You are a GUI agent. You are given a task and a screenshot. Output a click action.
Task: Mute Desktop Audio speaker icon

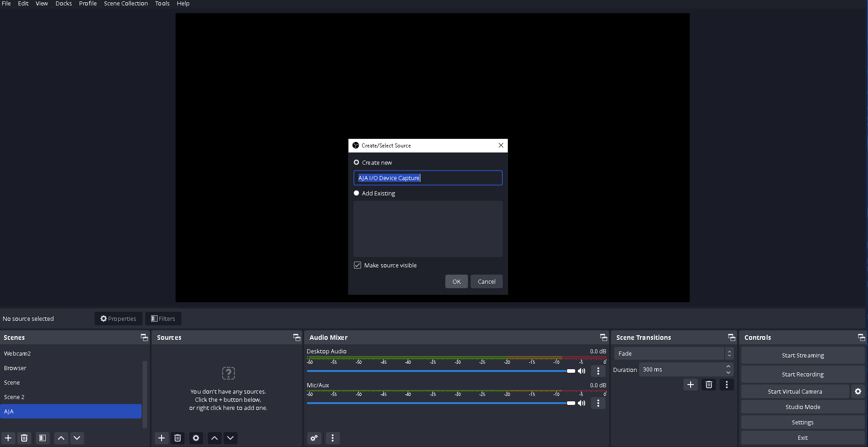click(x=582, y=371)
